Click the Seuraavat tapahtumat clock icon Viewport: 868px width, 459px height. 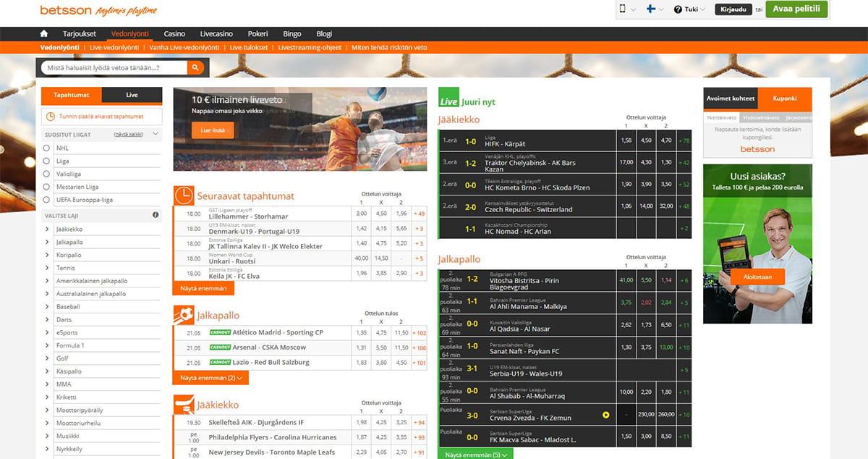[x=184, y=195]
